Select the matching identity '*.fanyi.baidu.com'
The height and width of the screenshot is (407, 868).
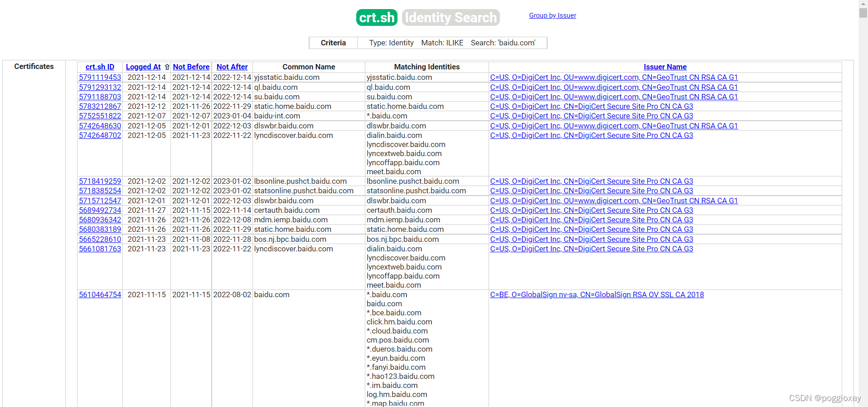point(396,367)
